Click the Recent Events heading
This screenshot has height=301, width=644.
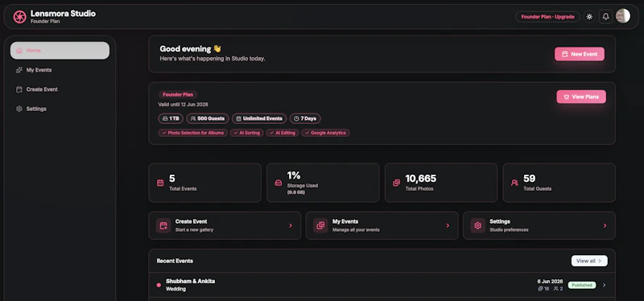(x=175, y=261)
